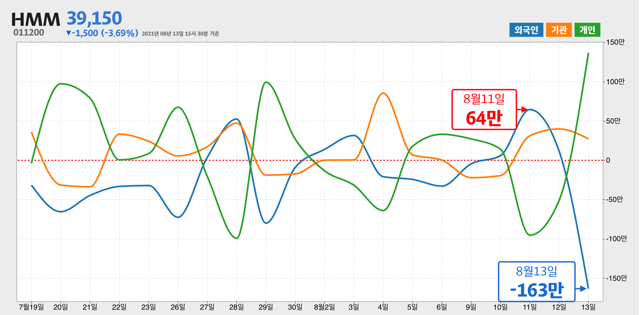Click the x-axis label 30일

[x=295, y=307]
